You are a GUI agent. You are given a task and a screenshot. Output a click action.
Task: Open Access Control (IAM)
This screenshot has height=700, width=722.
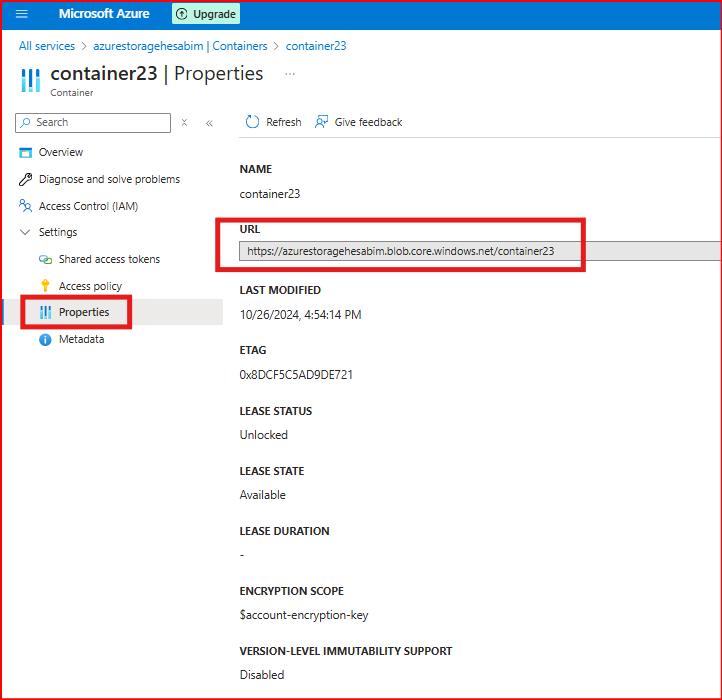[x=88, y=206]
